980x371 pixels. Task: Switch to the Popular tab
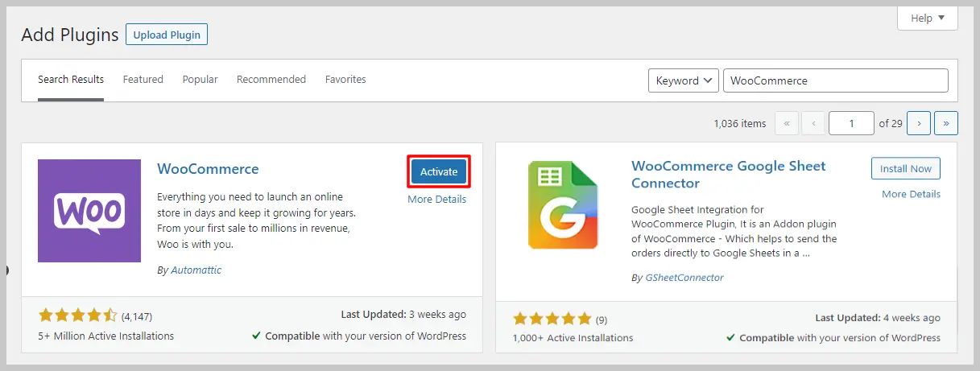coord(200,80)
